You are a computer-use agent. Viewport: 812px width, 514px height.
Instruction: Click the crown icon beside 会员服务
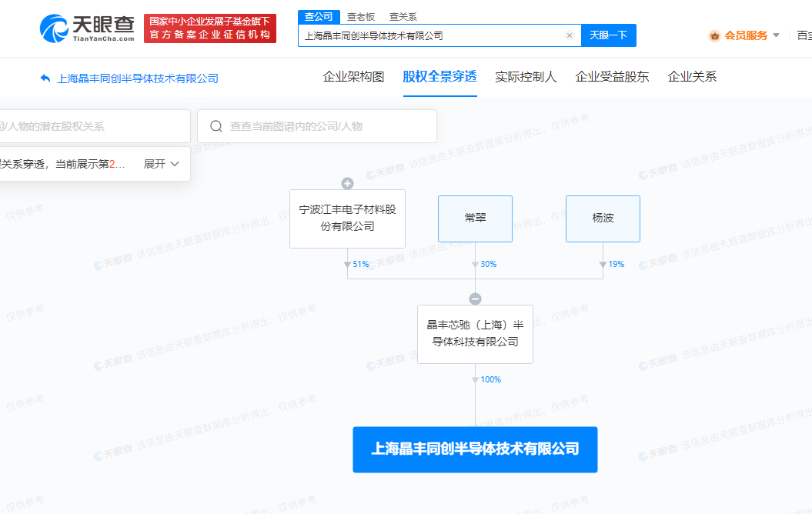713,35
